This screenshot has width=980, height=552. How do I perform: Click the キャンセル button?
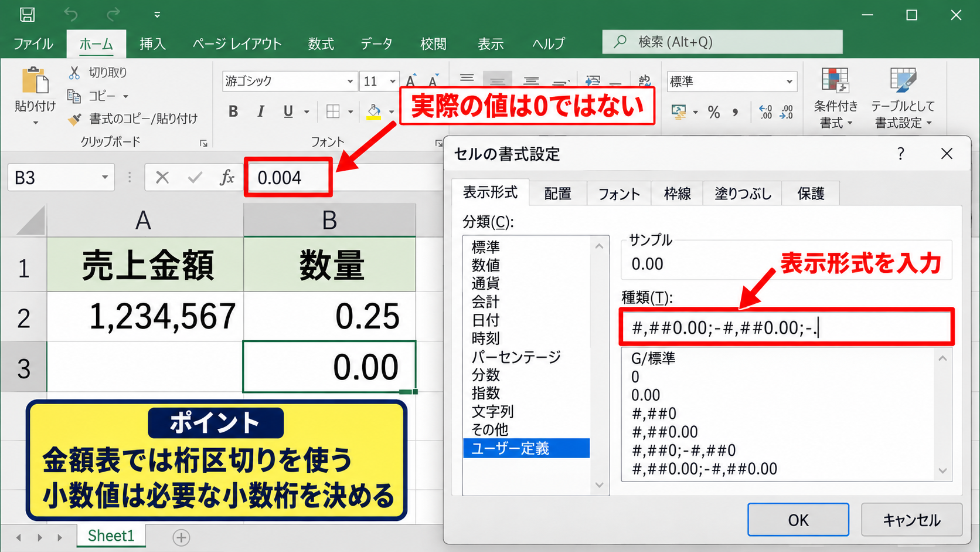tap(911, 520)
